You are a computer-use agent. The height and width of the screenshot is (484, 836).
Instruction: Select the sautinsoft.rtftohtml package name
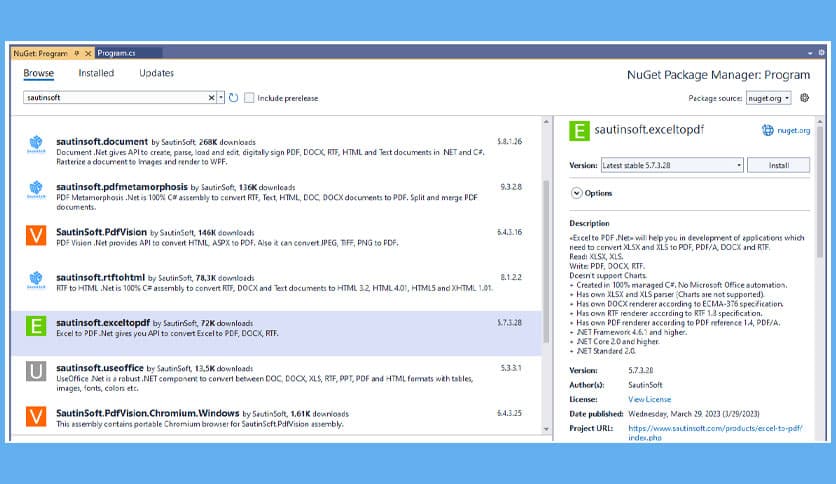click(100, 277)
